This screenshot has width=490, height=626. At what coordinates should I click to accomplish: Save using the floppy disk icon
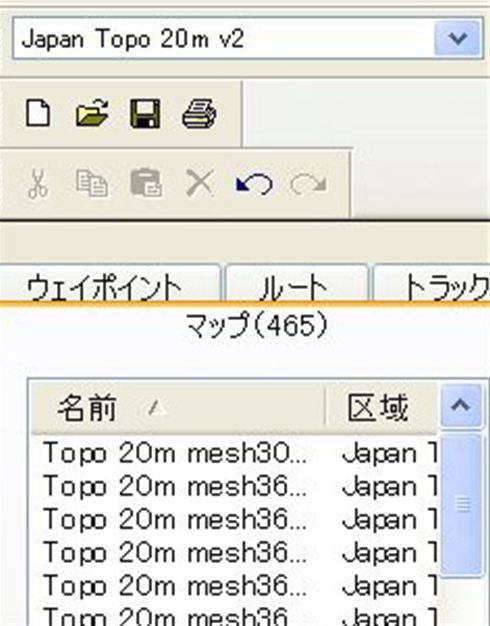(145, 113)
